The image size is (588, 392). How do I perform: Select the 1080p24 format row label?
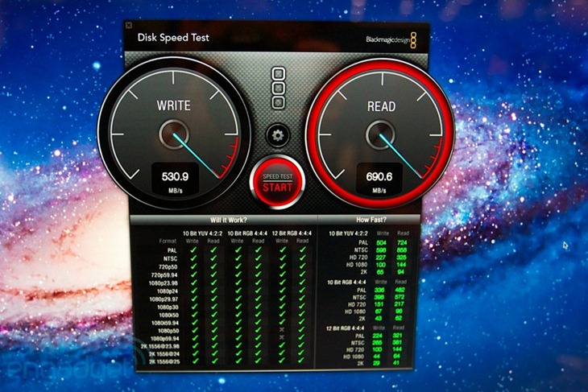tap(168, 291)
